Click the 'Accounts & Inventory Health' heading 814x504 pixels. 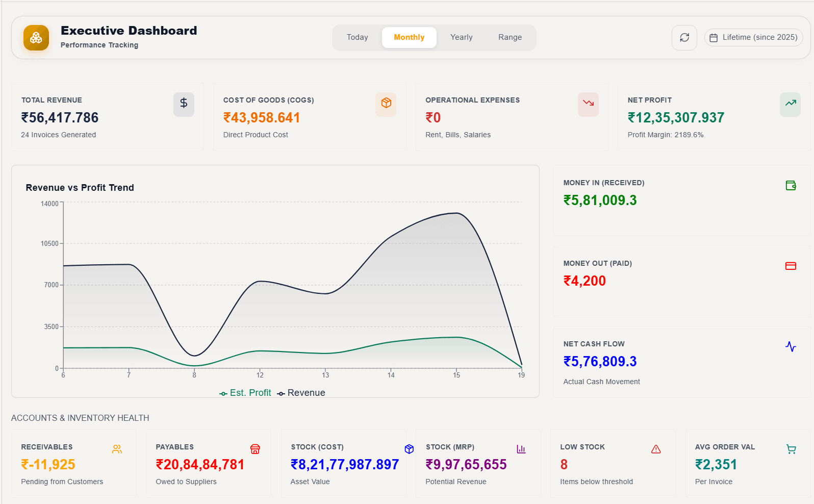80,418
